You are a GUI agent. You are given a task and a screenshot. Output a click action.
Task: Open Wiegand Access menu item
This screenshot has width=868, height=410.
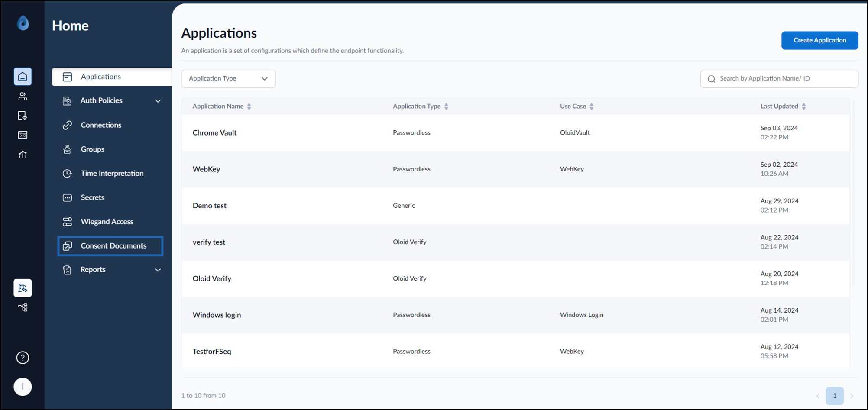coord(107,222)
